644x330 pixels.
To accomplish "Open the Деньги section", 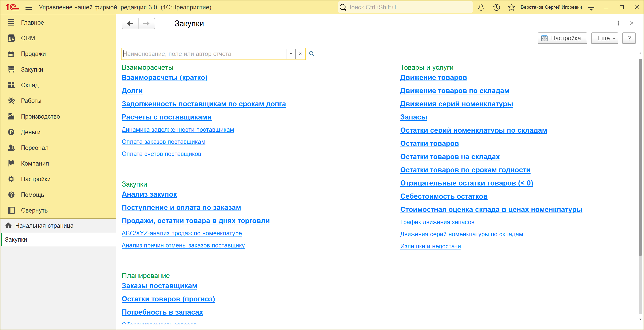I will point(31,132).
